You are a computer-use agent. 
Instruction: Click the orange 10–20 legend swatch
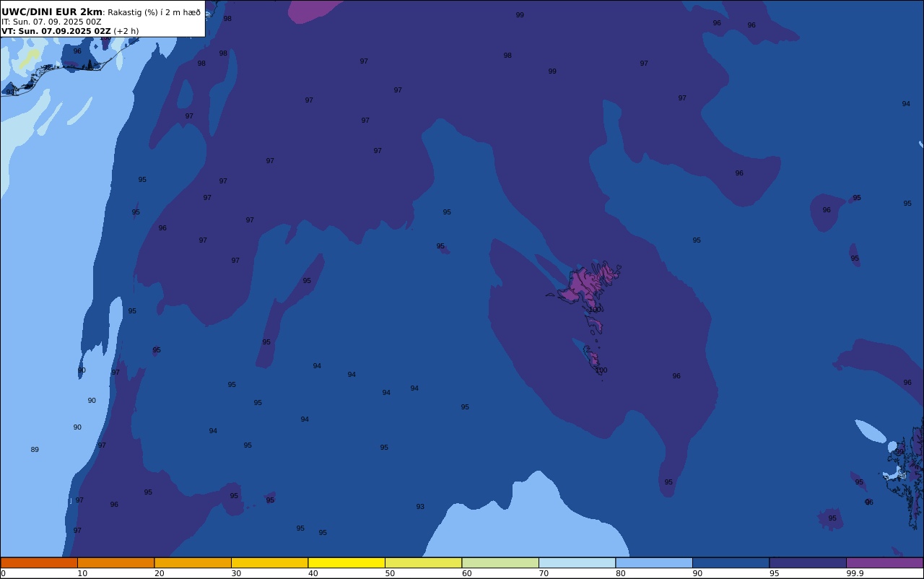click(115, 562)
